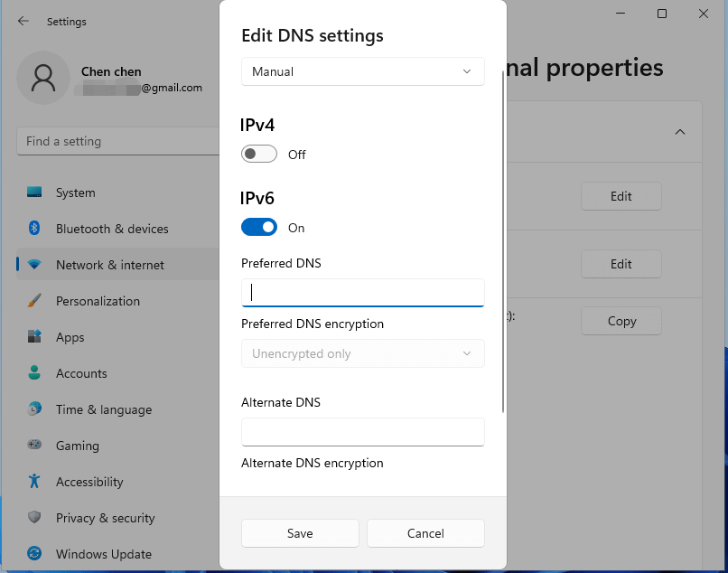Expand Preferred DNS encryption dropdown

point(362,353)
